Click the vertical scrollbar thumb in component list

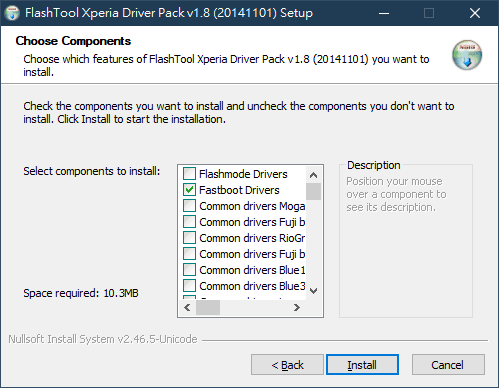[313, 191]
